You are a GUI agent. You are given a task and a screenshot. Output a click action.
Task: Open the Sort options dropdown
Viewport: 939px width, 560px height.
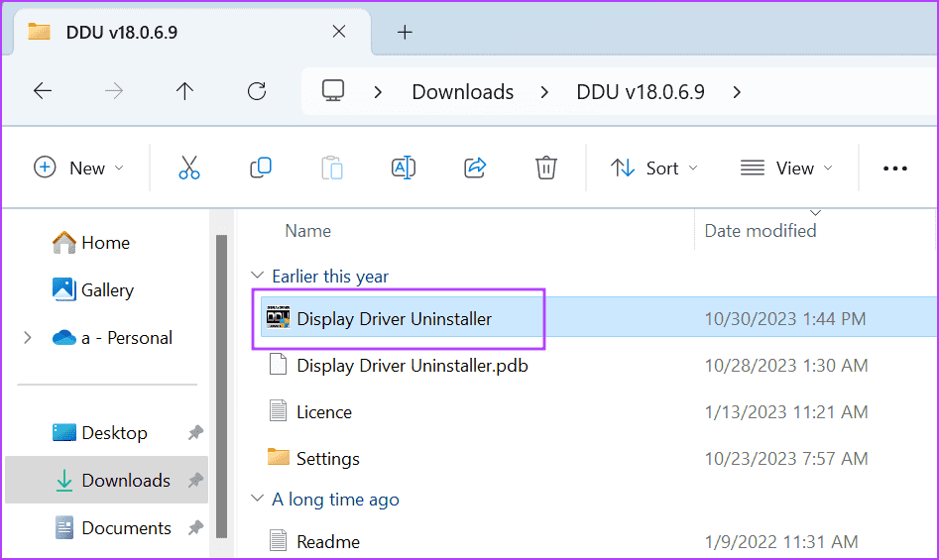tap(654, 168)
